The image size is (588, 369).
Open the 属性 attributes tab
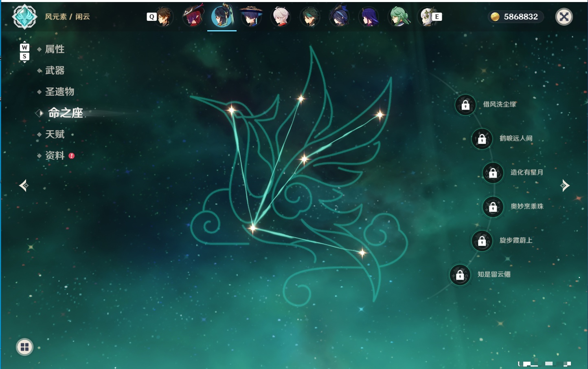(x=55, y=49)
